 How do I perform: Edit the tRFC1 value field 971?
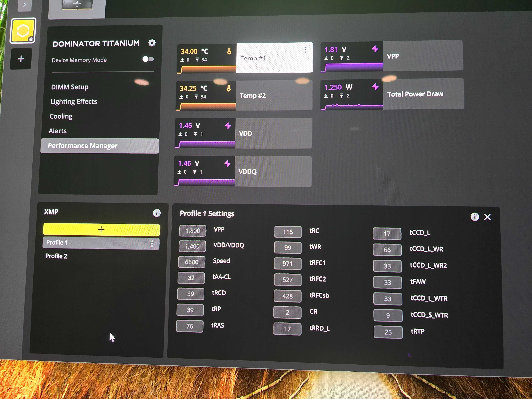click(x=288, y=264)
